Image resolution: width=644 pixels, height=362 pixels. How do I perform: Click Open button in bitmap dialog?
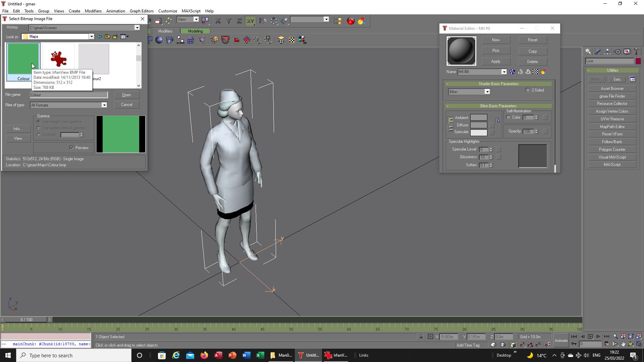pyautogui.click(x=126, y=95)
